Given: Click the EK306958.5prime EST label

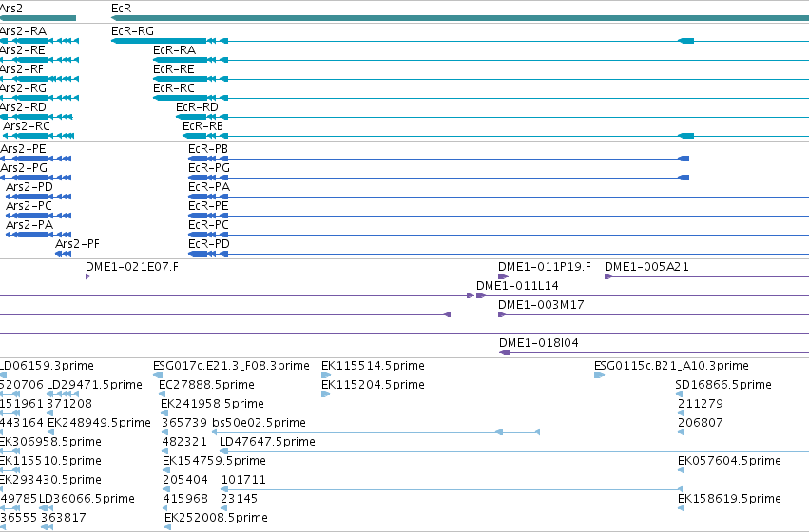Looking at the screenshot, I should 50,443.
